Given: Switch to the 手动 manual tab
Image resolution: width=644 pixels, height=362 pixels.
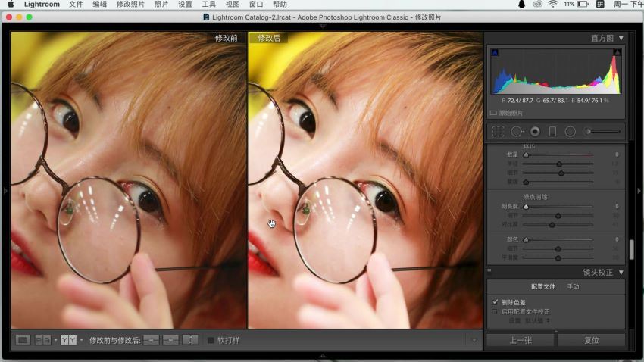Looking at the screenshot, I should coord(573,286).
